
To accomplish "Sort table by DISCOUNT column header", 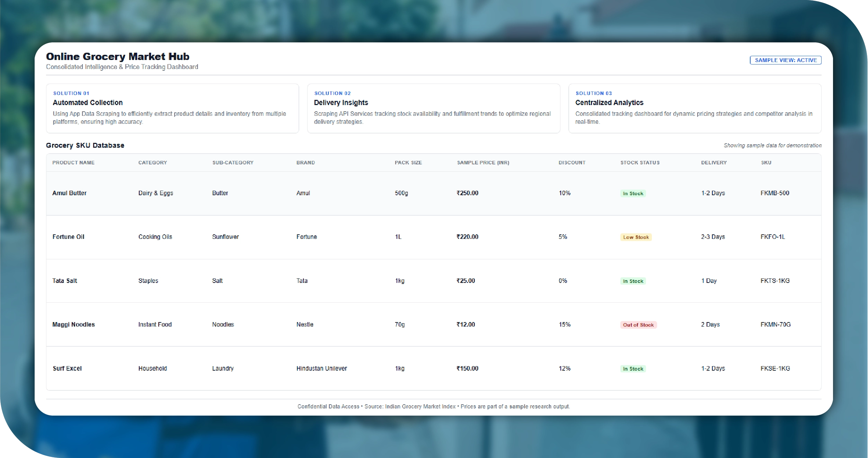I will pyautogui.click(x=572, y=162).
